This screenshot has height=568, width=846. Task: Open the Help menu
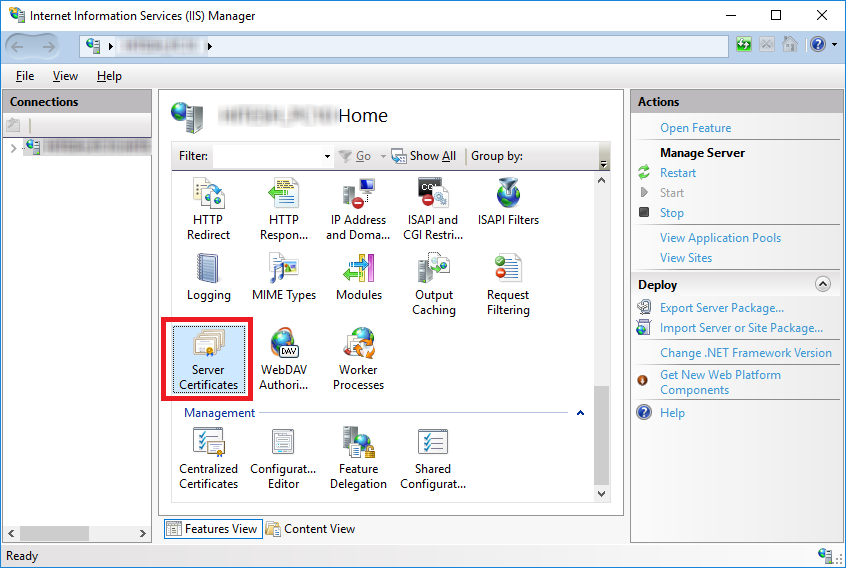point(109,76)
